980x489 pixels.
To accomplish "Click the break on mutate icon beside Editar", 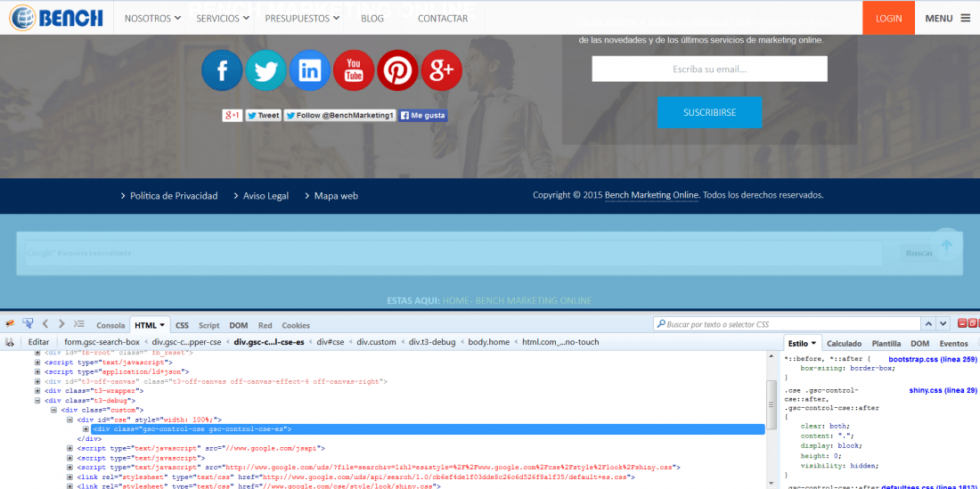I will coord(10,342).
